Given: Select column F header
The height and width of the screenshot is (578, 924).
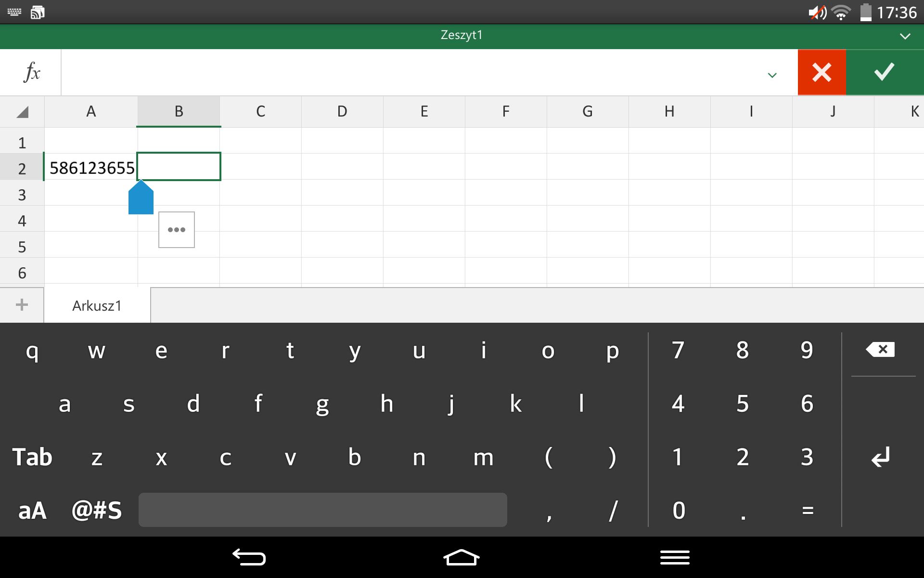Looking at the screenshot, I should click(506, 112).
